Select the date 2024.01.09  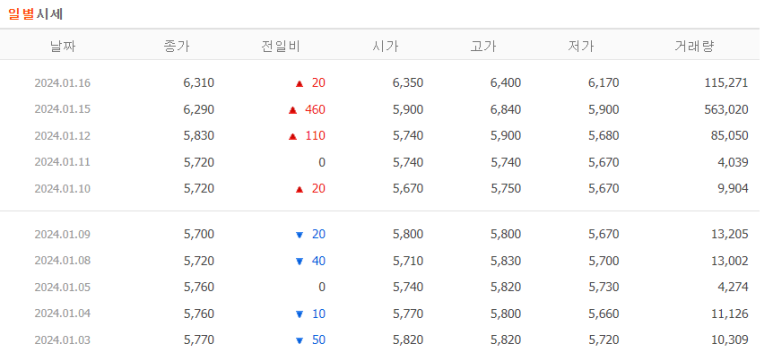(63, 234)
